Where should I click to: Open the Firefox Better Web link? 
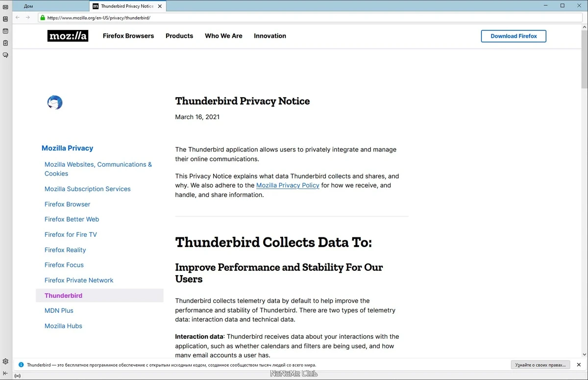tap(72, 219)
